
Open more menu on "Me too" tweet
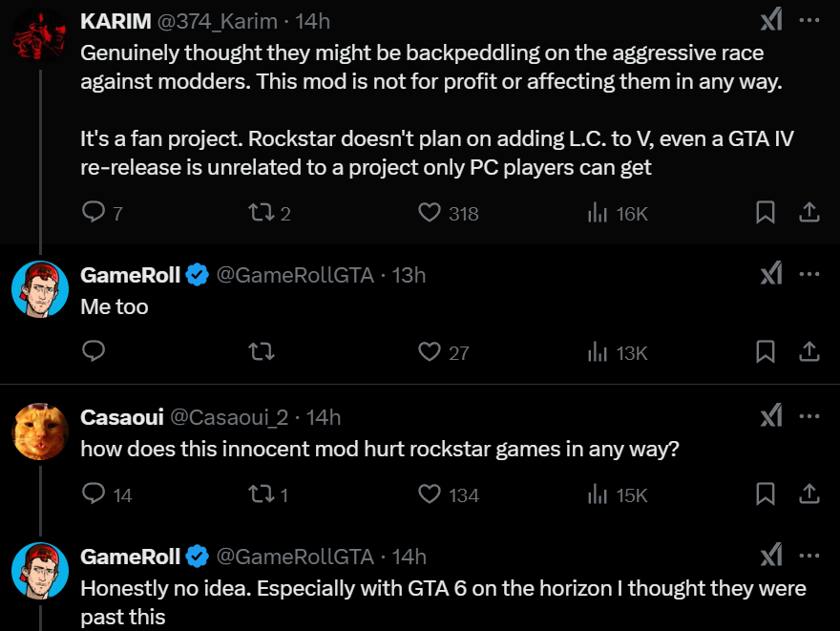pos(808,274)
